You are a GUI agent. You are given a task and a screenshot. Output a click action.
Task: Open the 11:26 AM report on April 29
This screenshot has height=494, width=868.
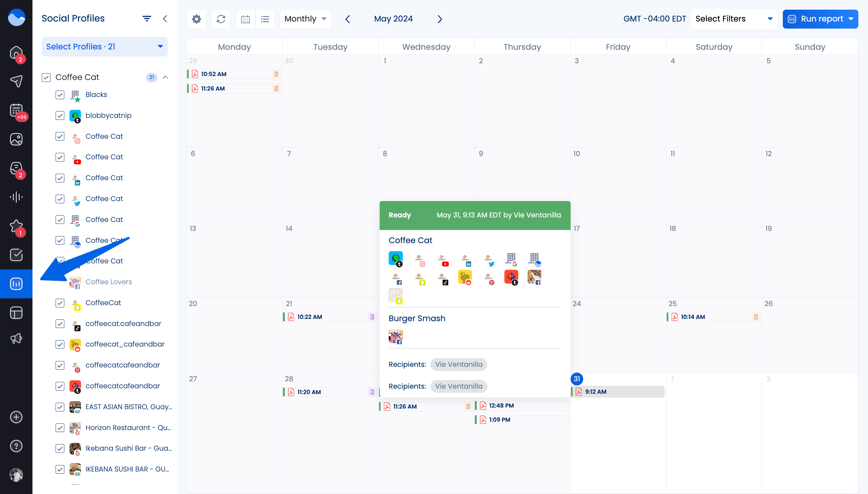(234, 89)
